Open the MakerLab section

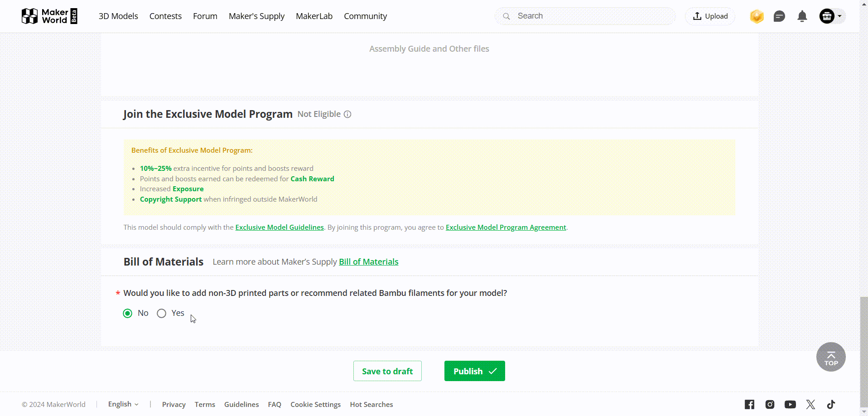pos(314,16)
